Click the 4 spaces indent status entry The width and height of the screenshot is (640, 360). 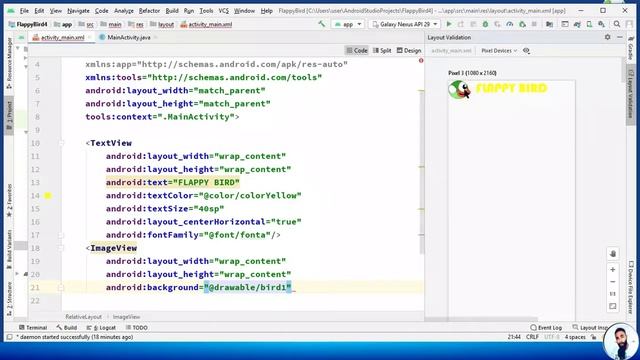click(x=575, y=337)
